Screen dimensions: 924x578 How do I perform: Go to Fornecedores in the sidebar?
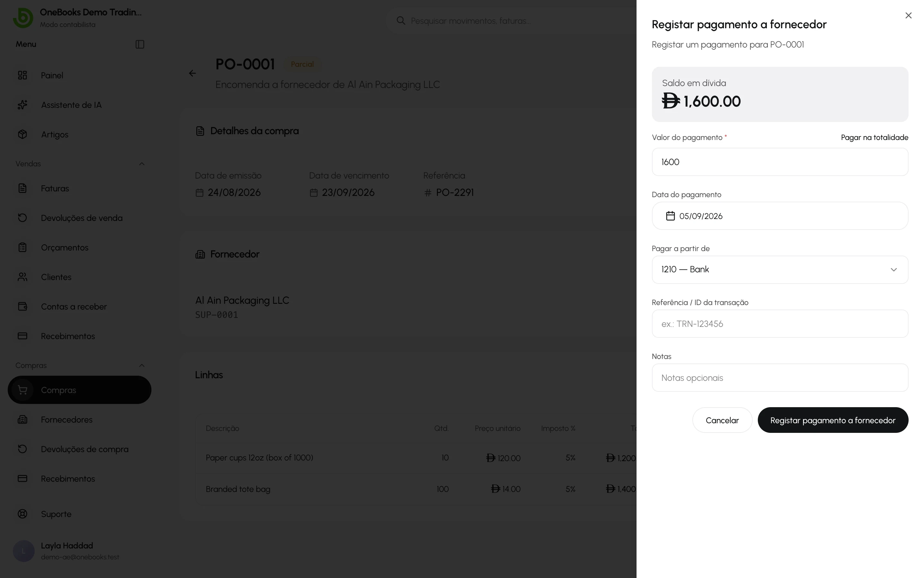click(80, 419)
